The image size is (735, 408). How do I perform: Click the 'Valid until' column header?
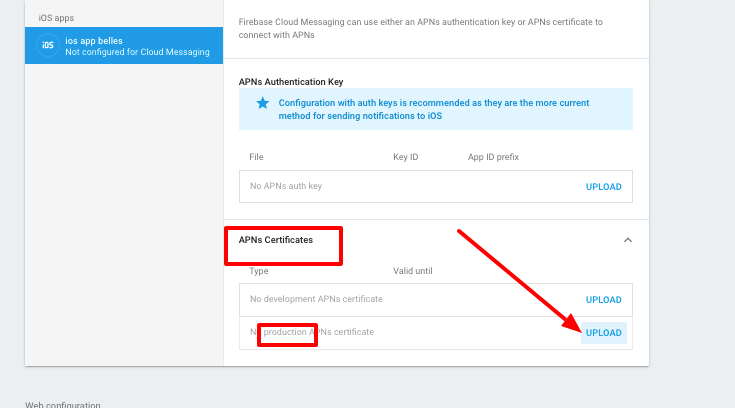[x=412, y=271]
